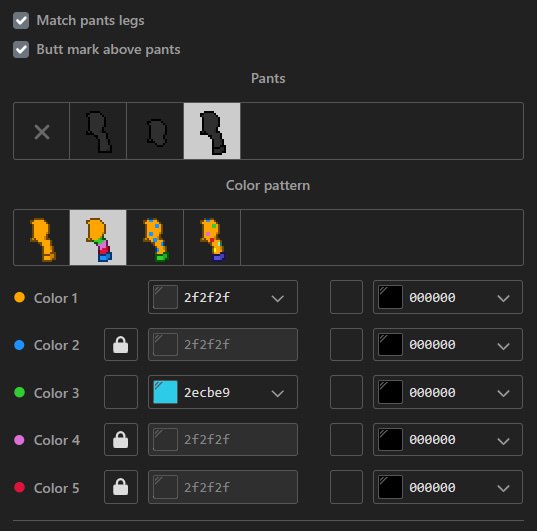Pick the multicolor banded color pattern
This screenshot has height=531, width=537.
(98, 238)
